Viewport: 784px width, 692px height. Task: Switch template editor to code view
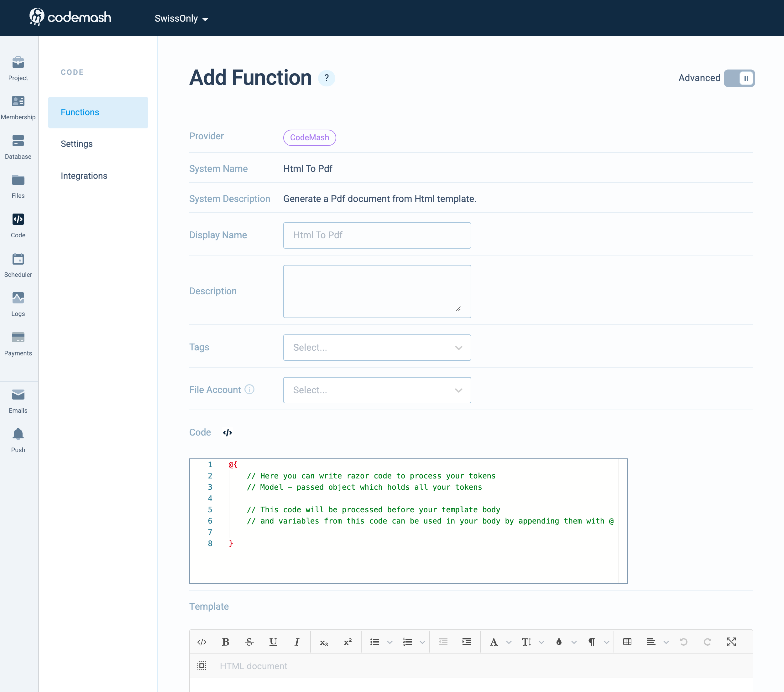202,642
